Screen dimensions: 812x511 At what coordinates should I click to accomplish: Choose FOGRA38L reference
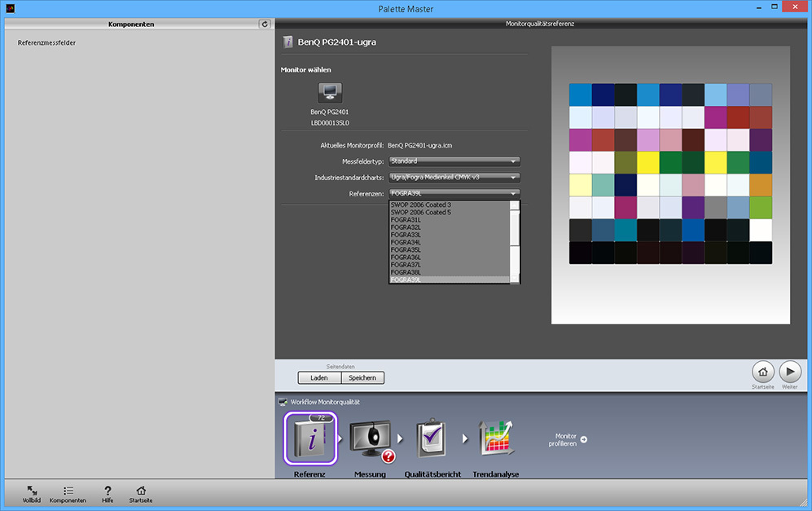point(449,272)
